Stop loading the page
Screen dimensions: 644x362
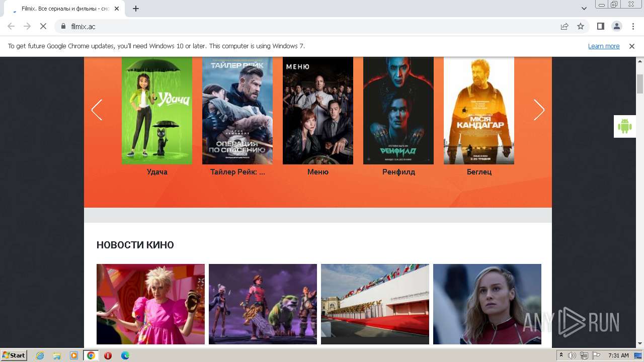pos(43,26)
